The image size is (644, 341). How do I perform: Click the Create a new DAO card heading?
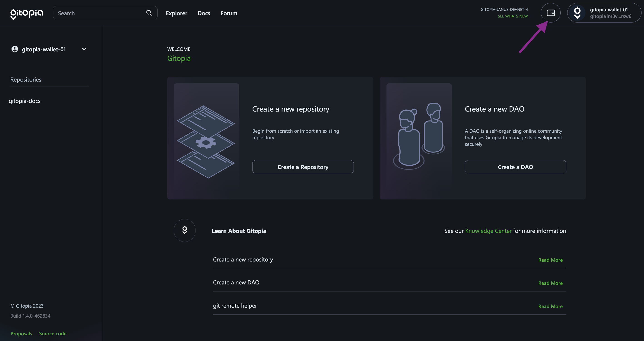tap(495, 109)
